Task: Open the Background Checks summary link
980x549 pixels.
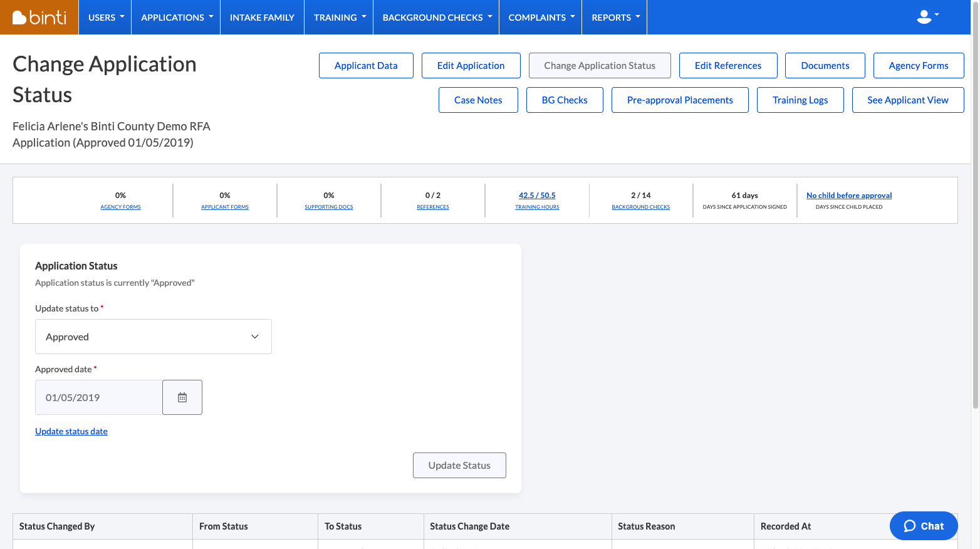Action: pos(641,207)
